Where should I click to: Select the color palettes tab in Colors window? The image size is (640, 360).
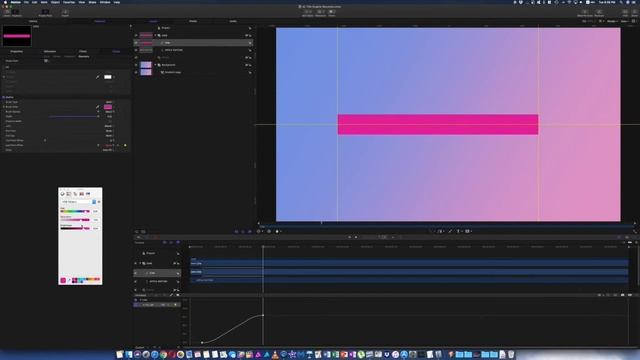75,194
